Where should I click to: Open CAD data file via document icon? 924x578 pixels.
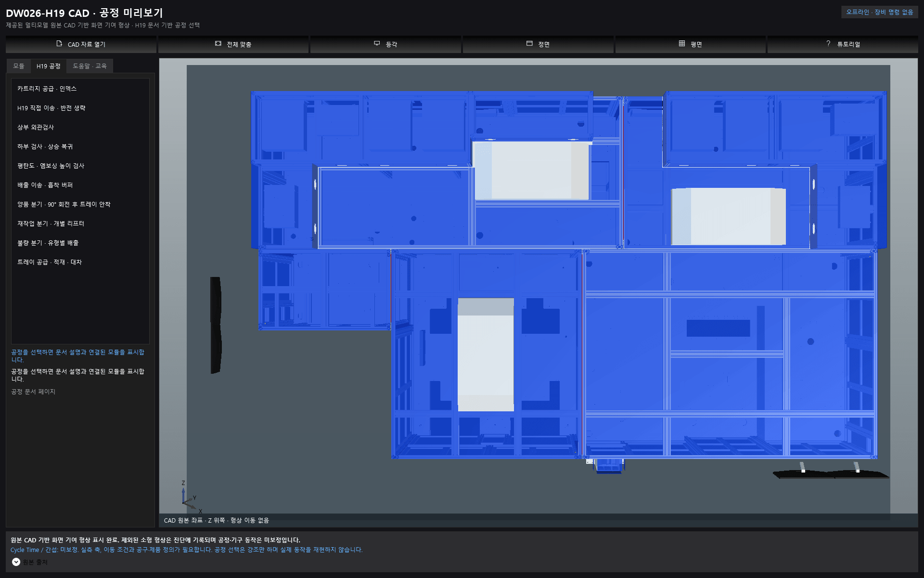59,44
